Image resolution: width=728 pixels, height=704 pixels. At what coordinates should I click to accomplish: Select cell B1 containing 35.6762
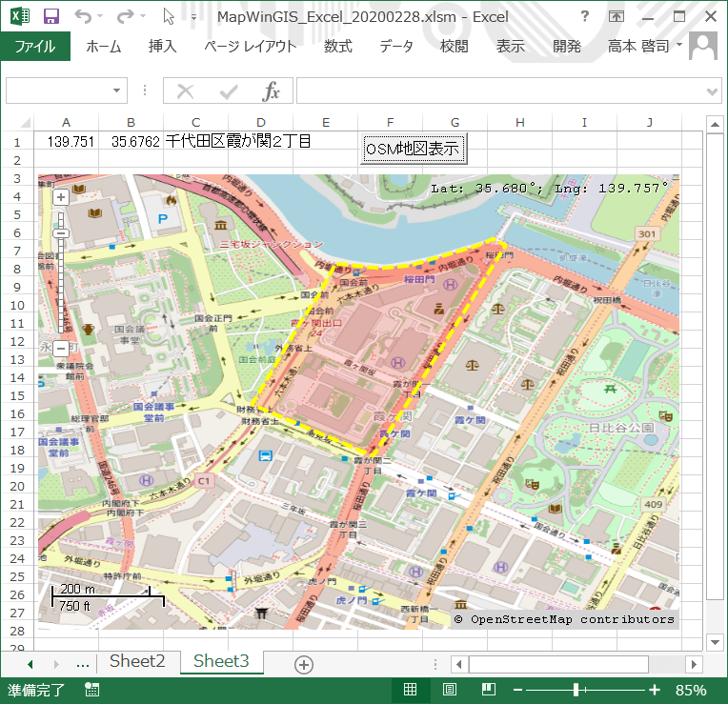pyautogui.click(x=131, y=141)
